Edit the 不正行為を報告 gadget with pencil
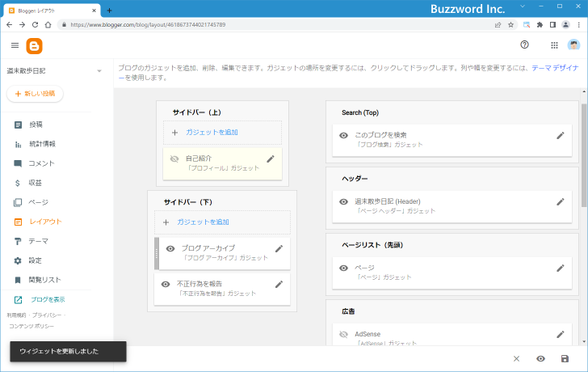Screen dimensions: 588x372 (279, 284)
